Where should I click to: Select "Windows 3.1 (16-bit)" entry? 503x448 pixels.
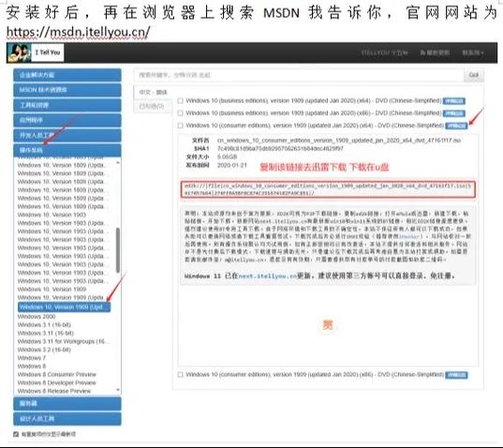click(44, 325)
